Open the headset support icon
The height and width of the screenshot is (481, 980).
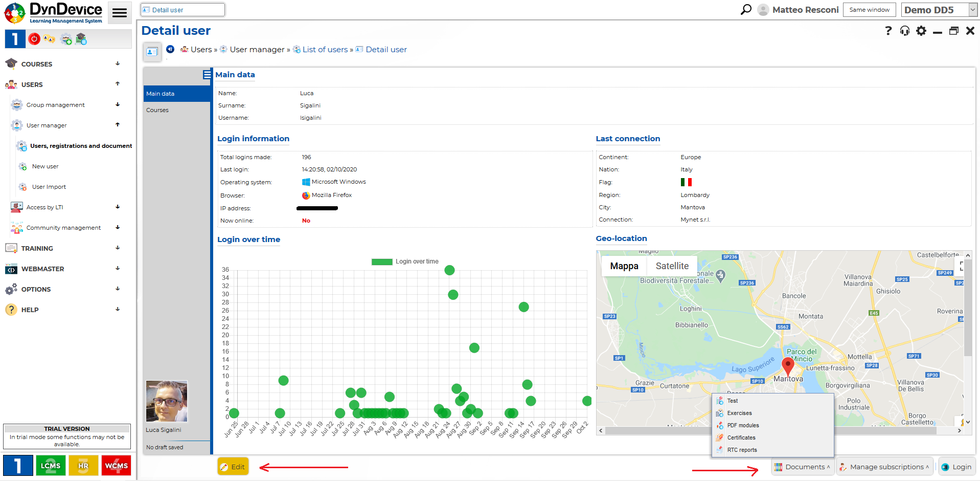coord(904,31)
